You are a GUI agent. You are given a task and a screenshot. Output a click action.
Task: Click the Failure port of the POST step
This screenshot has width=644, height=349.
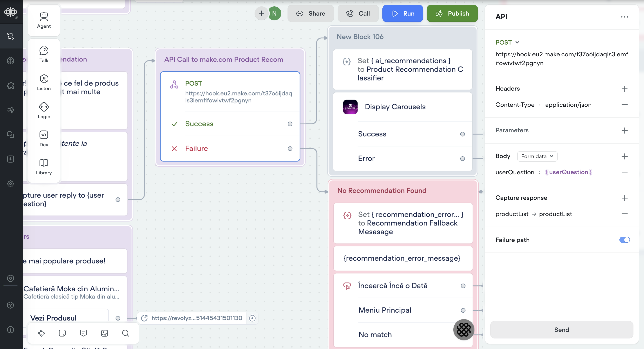(x=290, y=149)
